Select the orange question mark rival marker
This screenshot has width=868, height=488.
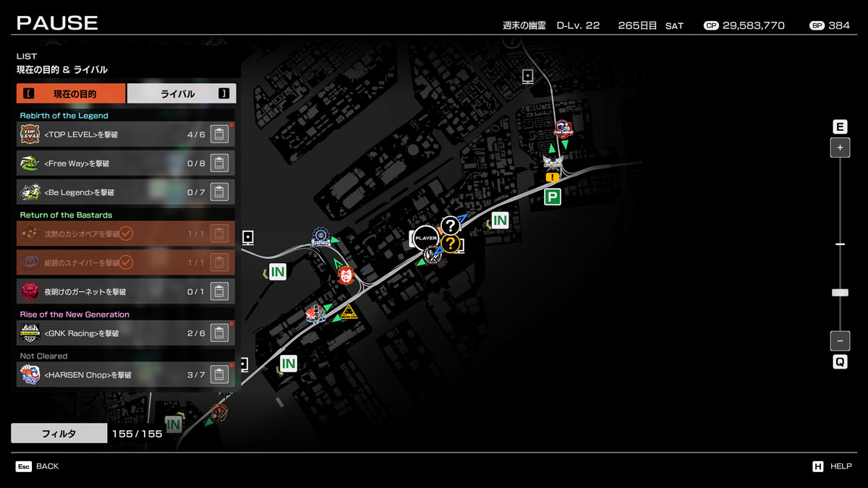tap(451, 244)
